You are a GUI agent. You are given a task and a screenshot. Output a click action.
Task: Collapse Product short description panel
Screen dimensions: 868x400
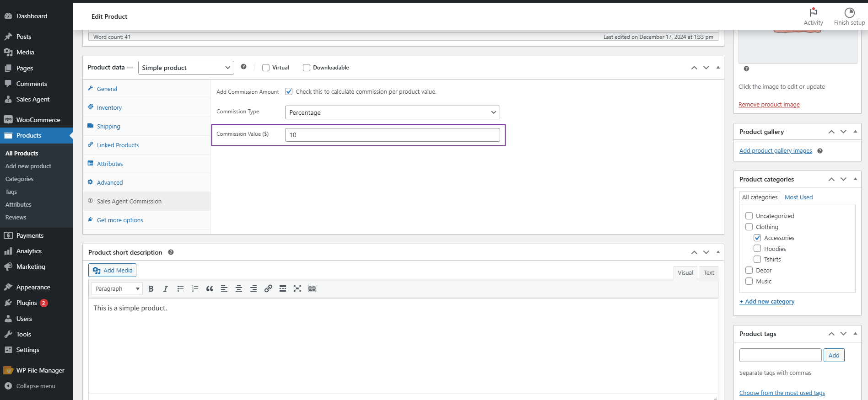pos(718,252)
